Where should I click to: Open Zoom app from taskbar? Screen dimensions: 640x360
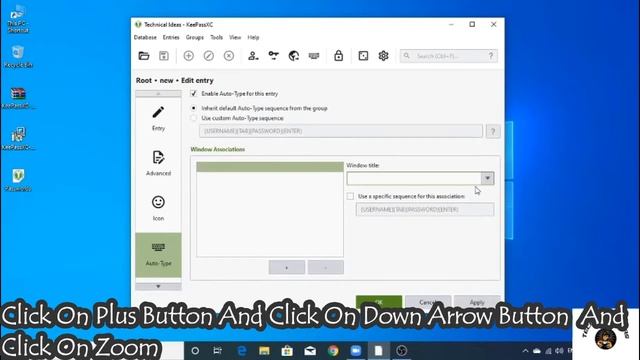[356, 351]
